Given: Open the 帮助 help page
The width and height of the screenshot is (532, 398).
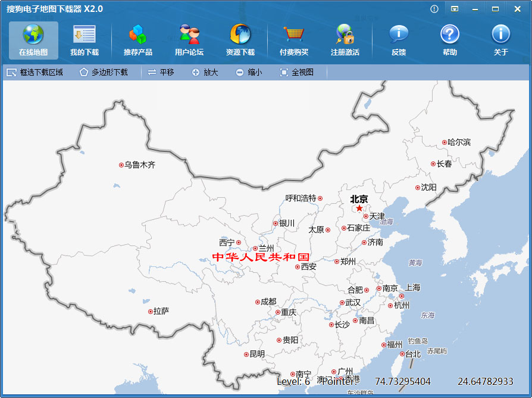Looking at the screenshot, I should [449, 40].
